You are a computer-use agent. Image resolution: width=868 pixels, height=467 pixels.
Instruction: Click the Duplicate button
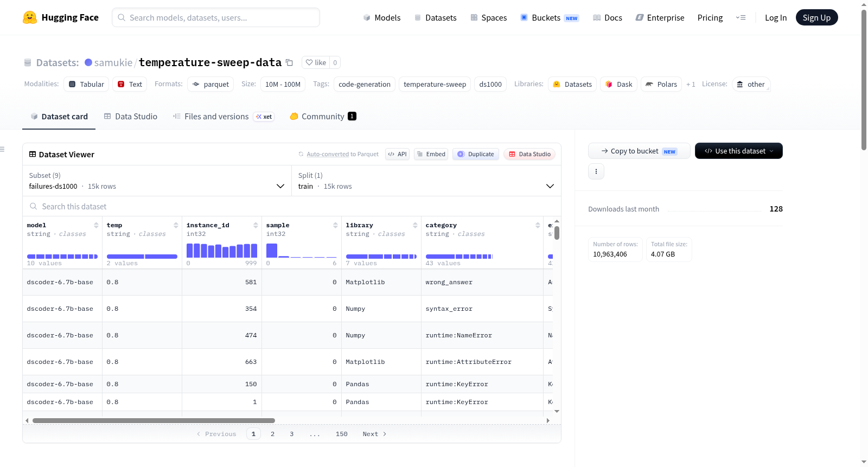pyautogui.click(x=476, y=154)
